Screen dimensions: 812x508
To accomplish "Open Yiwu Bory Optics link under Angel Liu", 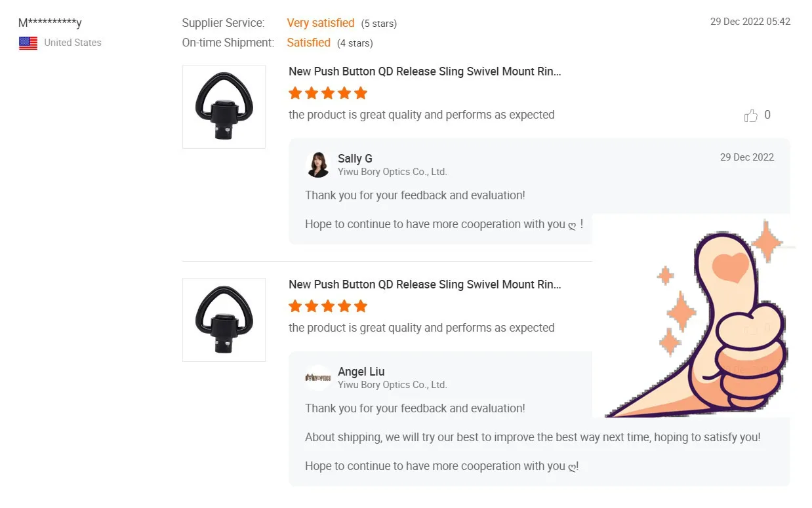I will [x=392, y=385].
